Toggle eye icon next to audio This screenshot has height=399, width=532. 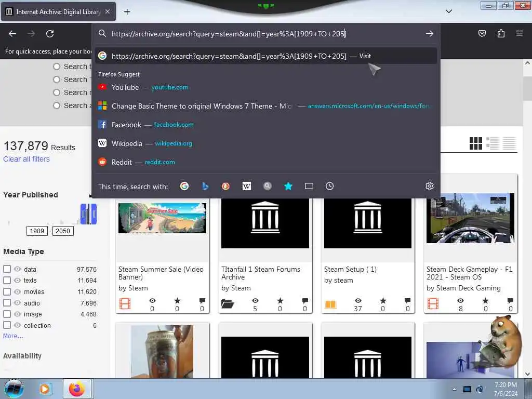click(x=17, y=303)
